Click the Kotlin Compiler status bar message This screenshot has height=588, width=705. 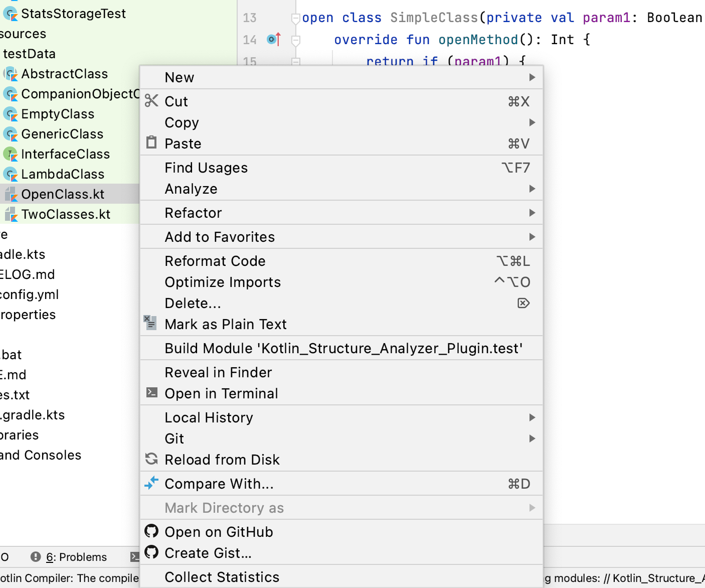69,578
